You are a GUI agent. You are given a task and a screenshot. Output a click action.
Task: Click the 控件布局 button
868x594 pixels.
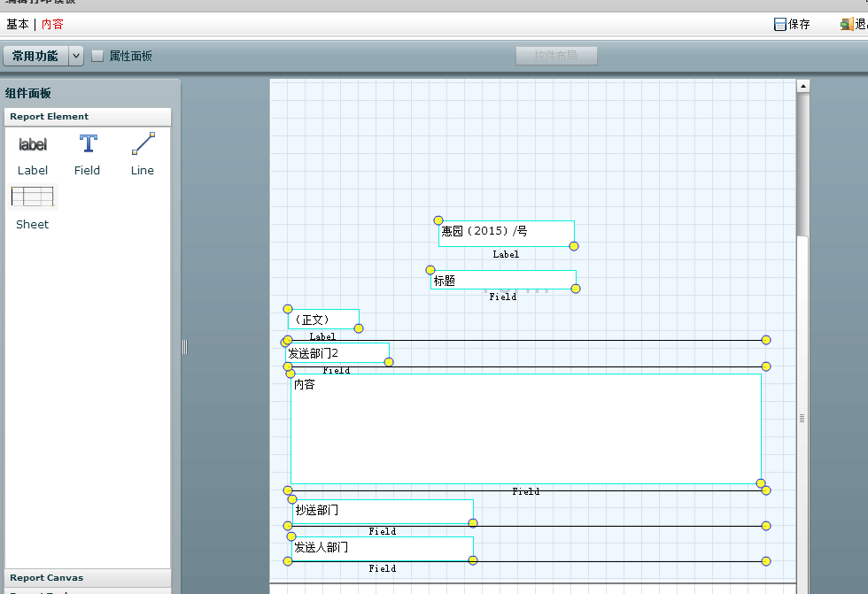click(x=556, y=56)
